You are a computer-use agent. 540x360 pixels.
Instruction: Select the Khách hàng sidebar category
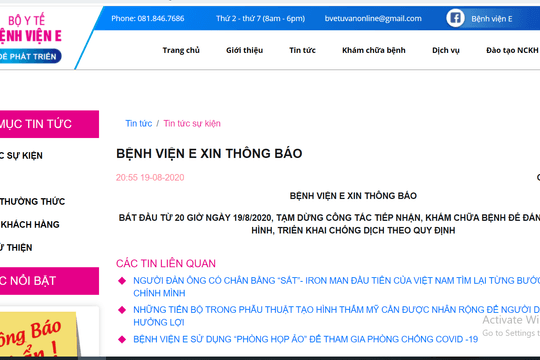(30, 225)
